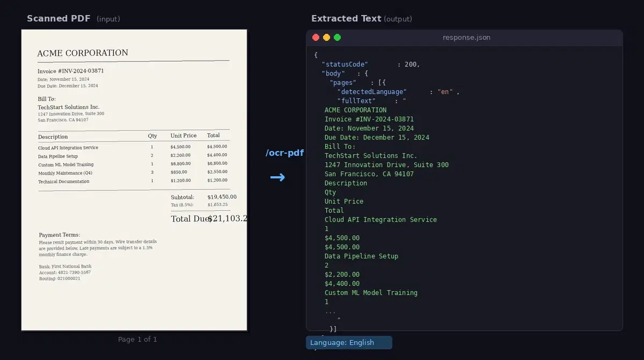Select the /ocr-pdf endpoint label
Viewport: 644px width, 360px height.
click(x=284, y=153)
